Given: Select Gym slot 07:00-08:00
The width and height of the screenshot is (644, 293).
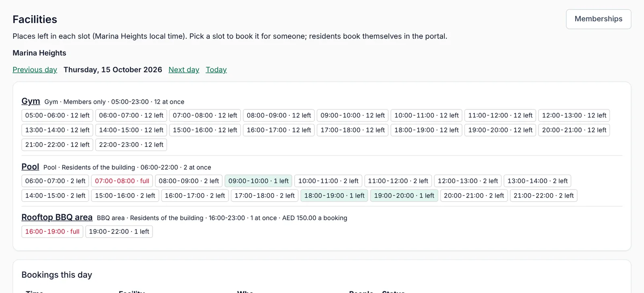Looking at the screenshot, I should (x=205, y=116).
